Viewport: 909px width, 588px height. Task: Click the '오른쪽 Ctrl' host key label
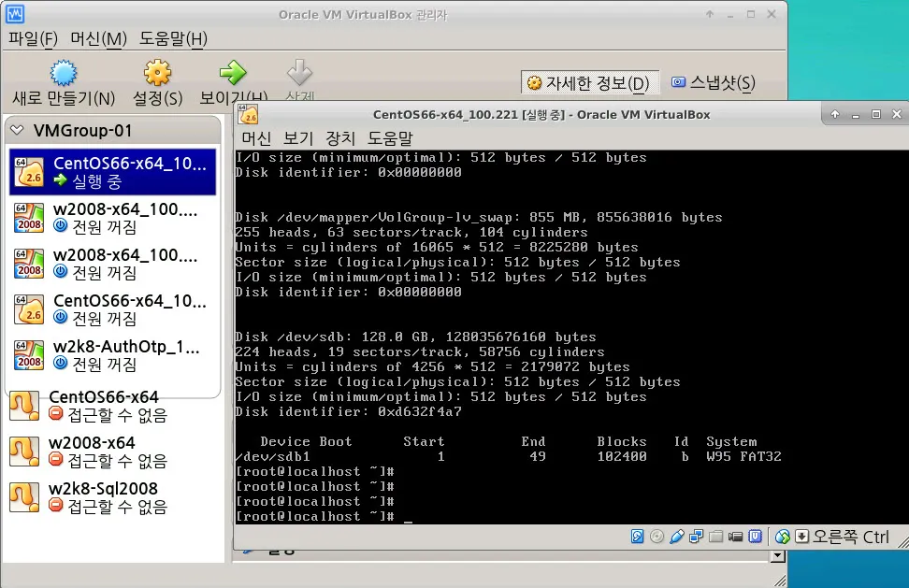(x=850, y=537)
